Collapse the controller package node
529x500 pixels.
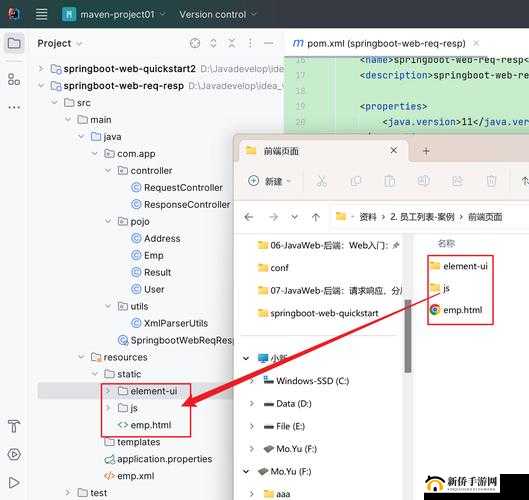coord(108,171)
